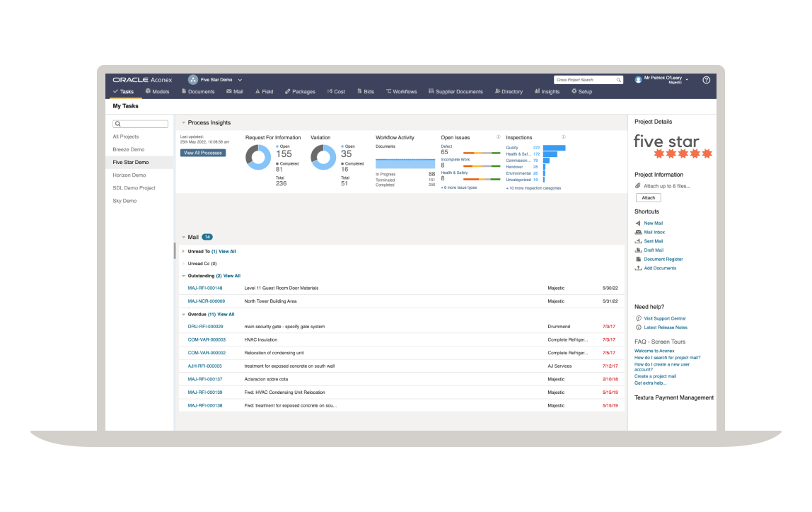
Task: Open the Mail menu
Action: [x=235, y=92]
